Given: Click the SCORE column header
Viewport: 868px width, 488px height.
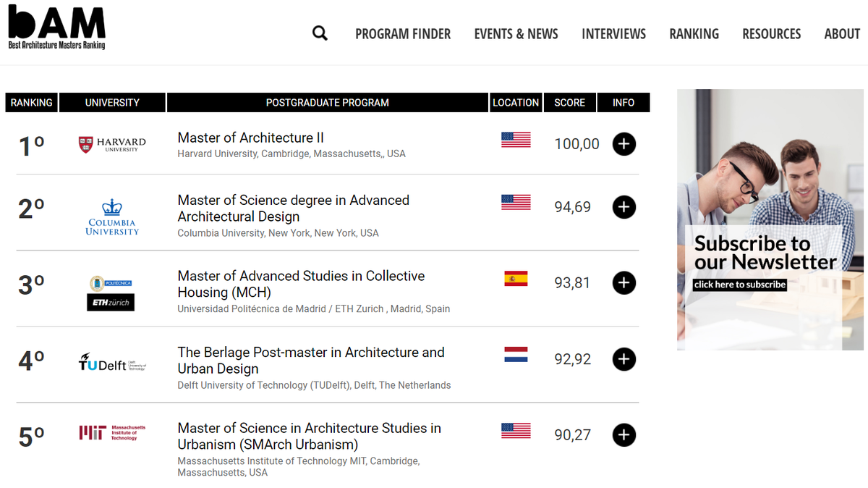Looking at the screenshot, I should coord(570,103).
